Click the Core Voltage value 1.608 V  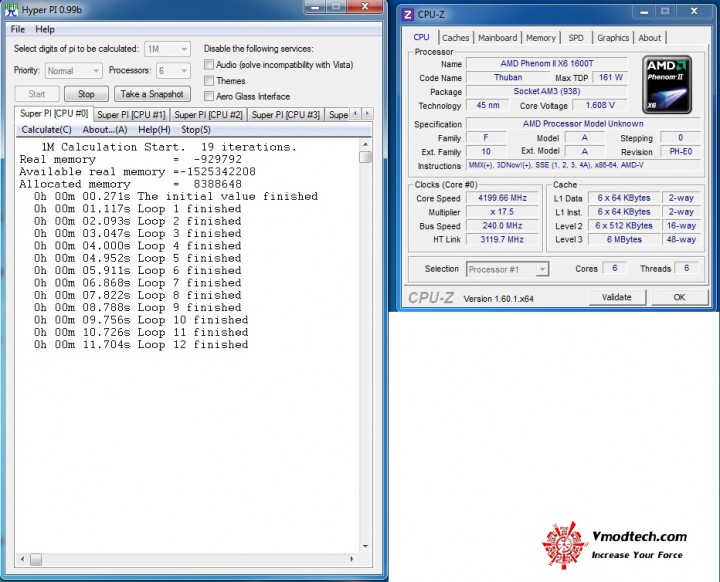tap(600, 105)
